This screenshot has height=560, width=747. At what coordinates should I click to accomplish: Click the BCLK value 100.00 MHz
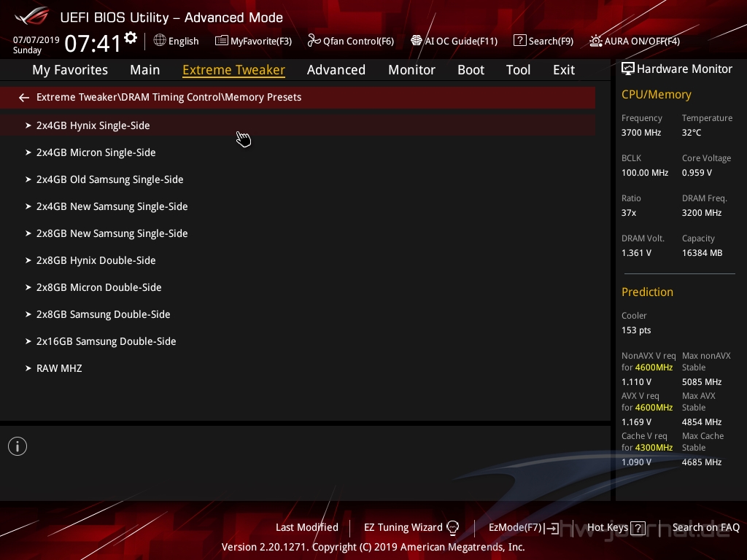click(x=645, y=173)
